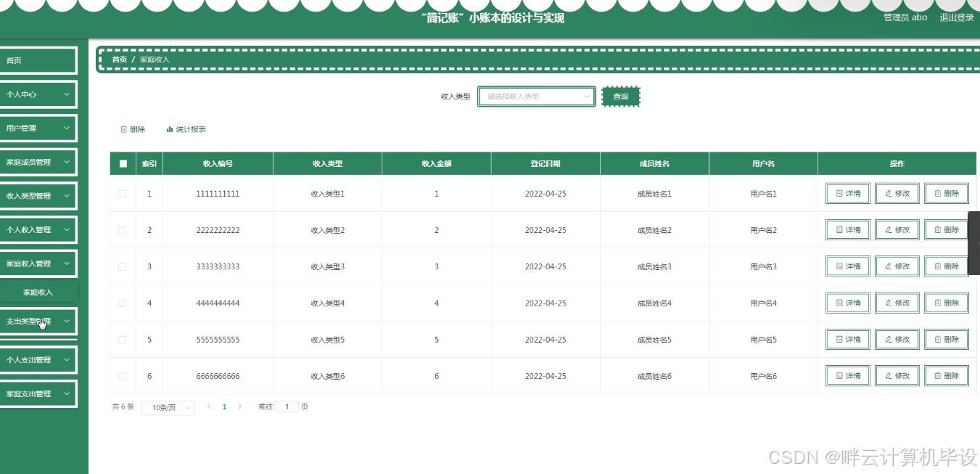Click the 收入编号 column header
Screen dimensions: 980x474
point(218,164)
